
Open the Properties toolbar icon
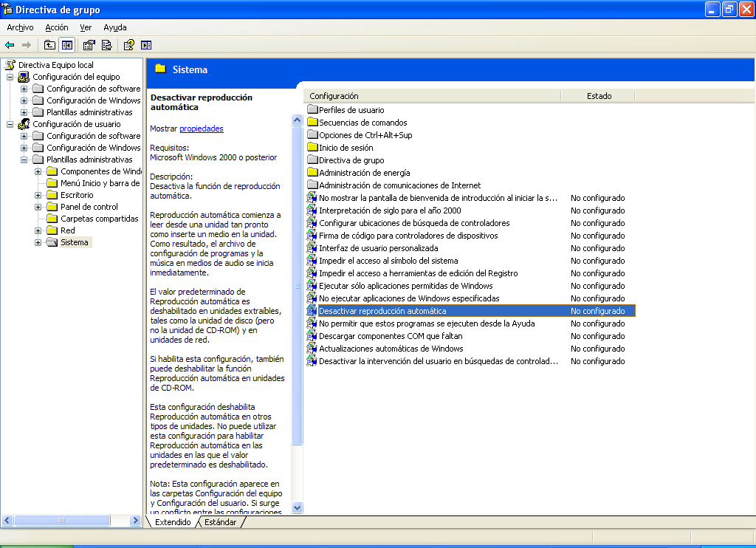(89, 45)
